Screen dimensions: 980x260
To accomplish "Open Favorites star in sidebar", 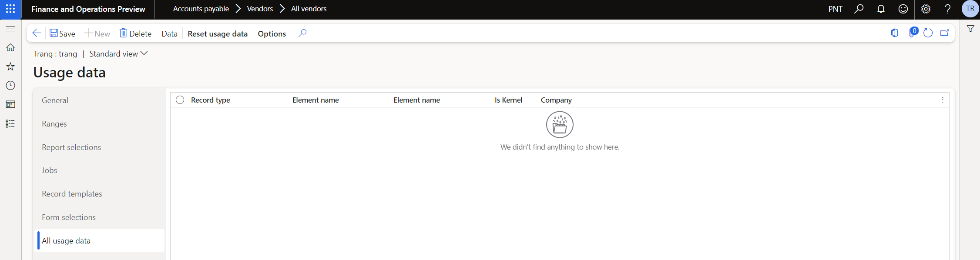I will click(x=10, y=67).
